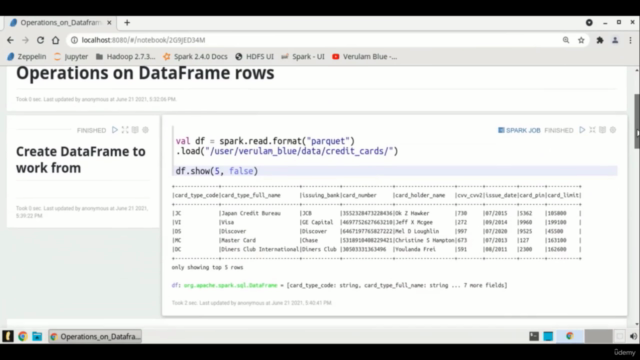Run the Create DataFrame markdown paragraph
Viewport: 640px width, 360px height.
[115, 130]
